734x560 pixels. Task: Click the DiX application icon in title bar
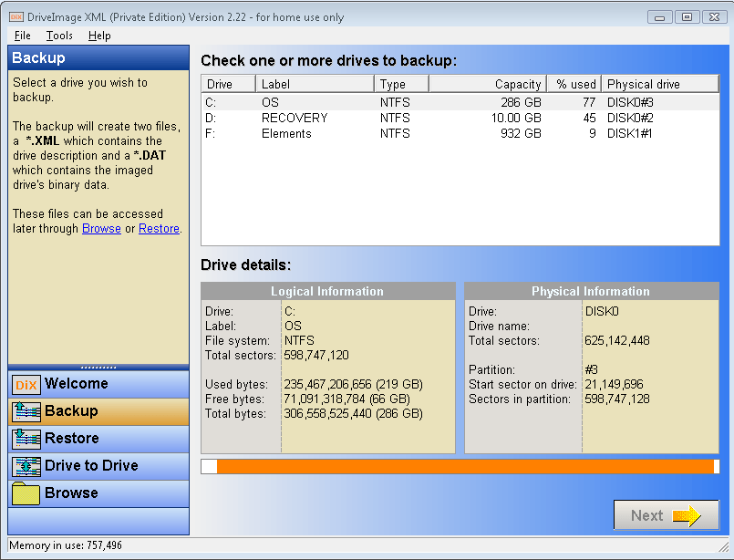click(x=16, y=17)
